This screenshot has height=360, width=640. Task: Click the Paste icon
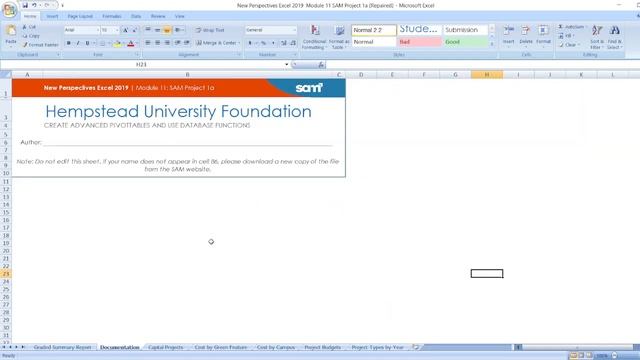(x=11, y=31)
